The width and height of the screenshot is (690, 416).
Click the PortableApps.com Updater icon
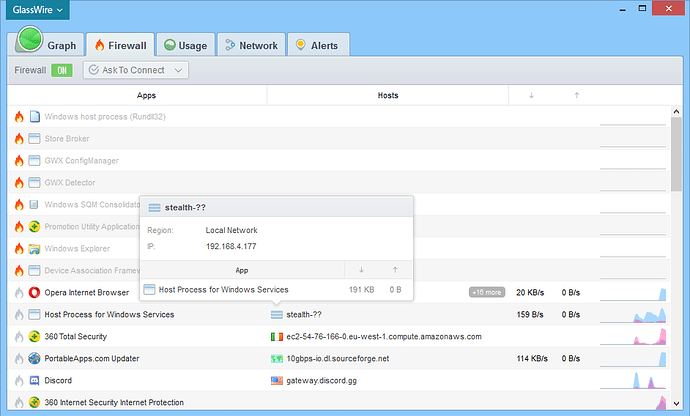pyautogui.click(x=35, y=359)
